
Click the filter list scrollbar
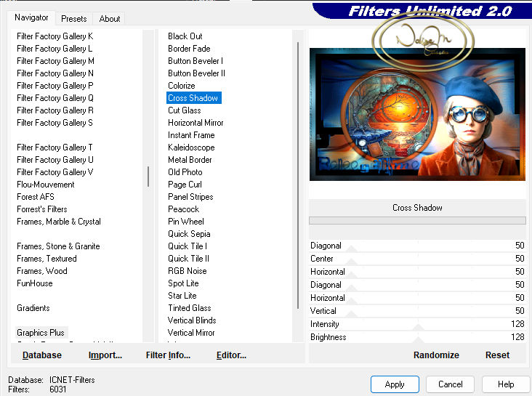[x=298, y=175]
